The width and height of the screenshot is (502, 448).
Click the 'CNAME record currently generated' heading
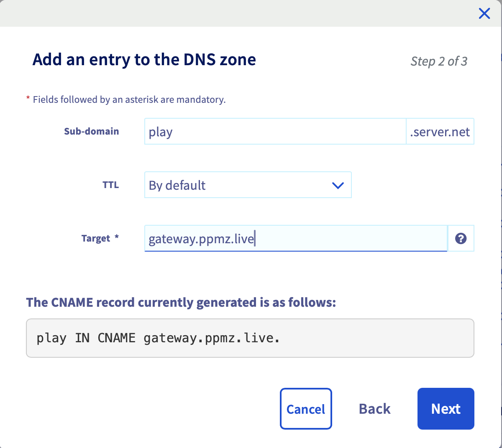pyautogui.click(x=181, y=302)
